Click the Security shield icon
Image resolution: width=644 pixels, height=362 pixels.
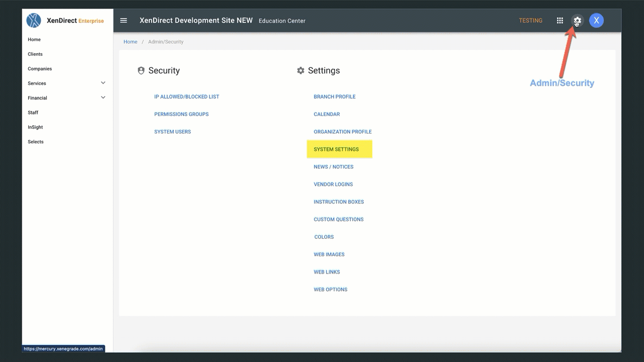click(x=141, y=71)
